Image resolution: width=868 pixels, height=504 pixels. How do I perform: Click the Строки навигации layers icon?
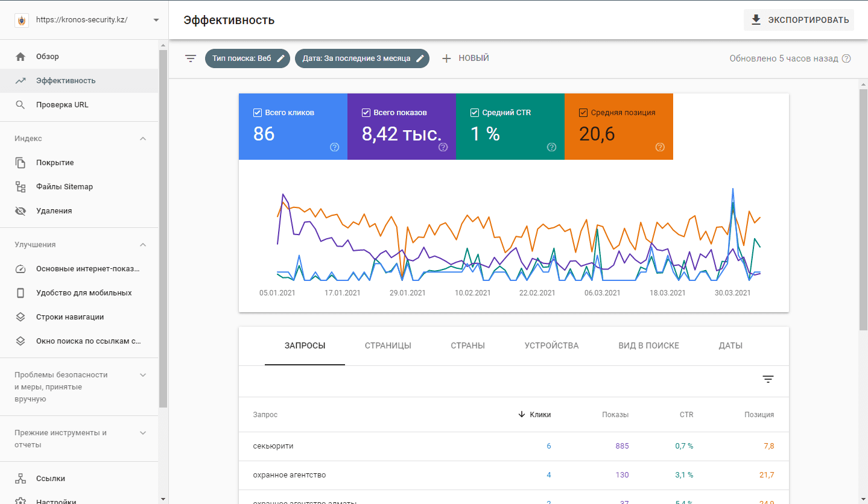[x=21, y=317]
